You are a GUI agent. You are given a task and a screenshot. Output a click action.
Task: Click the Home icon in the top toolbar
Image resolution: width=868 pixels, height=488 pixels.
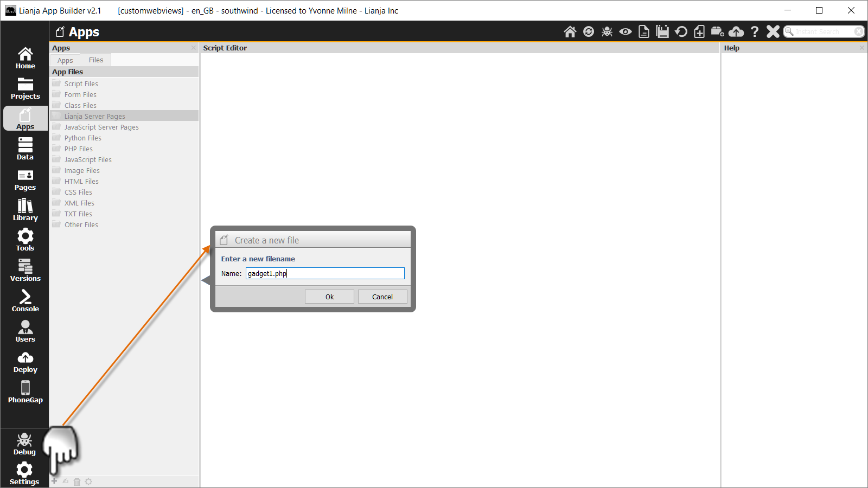point(570,32)
